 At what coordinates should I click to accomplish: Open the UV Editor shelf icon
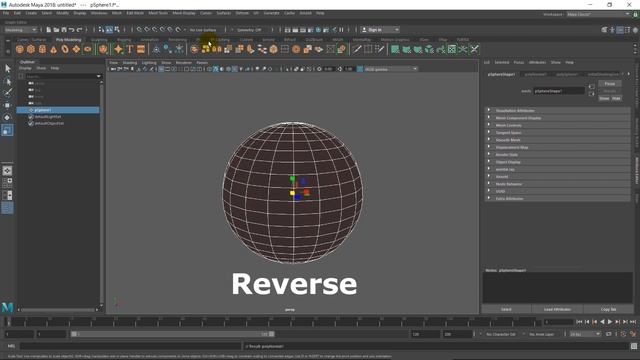[452, 49]
